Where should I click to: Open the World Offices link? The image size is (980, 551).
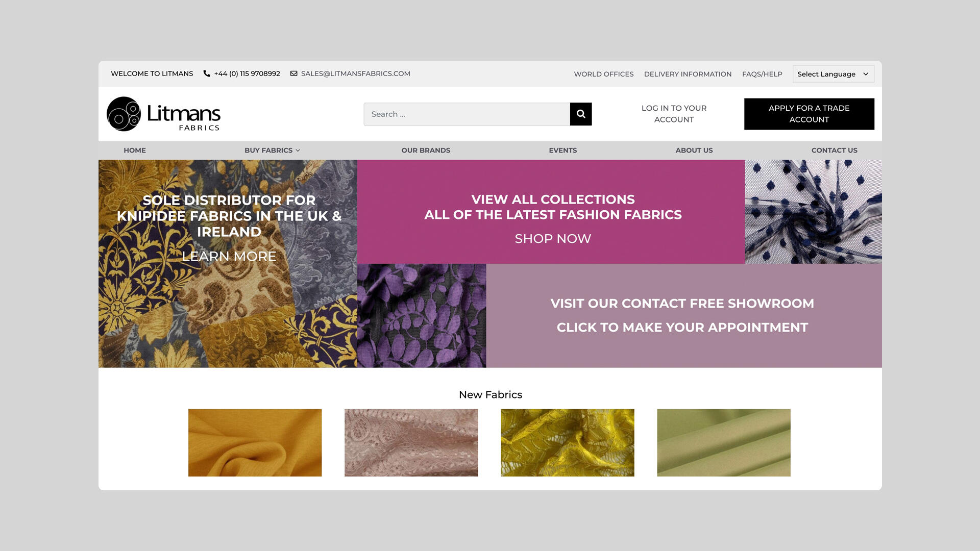coord(603,74)
